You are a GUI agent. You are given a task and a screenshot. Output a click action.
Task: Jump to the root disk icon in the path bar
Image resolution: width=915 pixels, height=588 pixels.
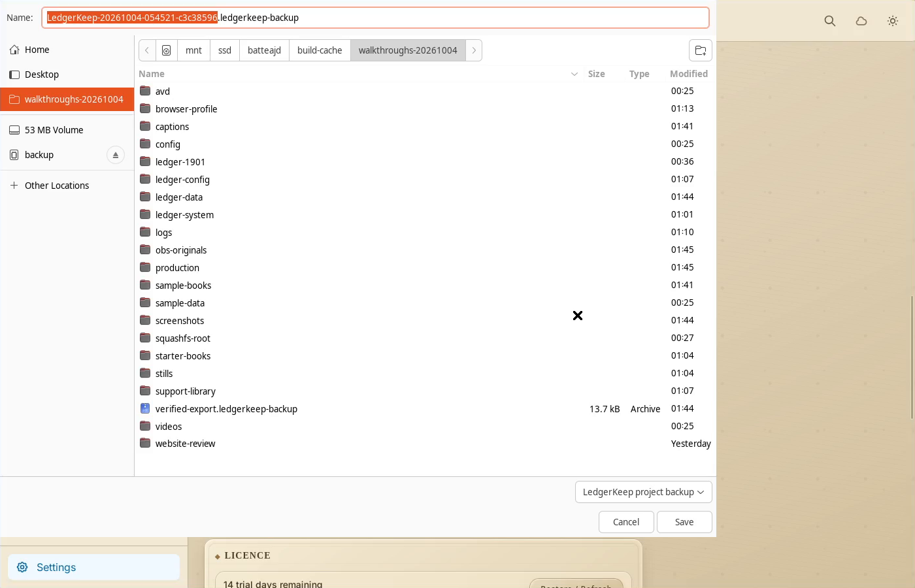[167, 50]
